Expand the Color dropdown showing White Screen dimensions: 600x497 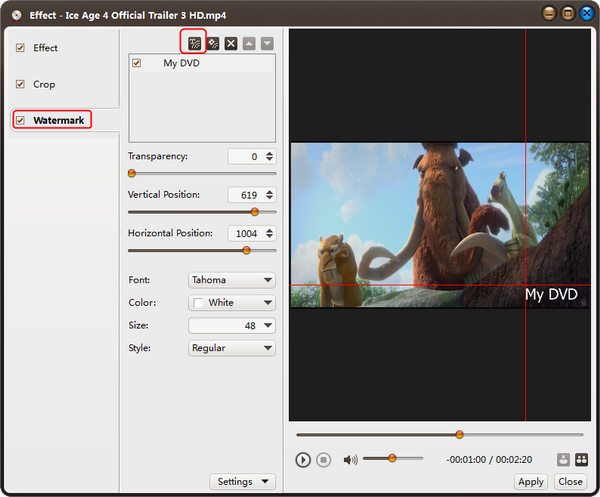[232, 302]
